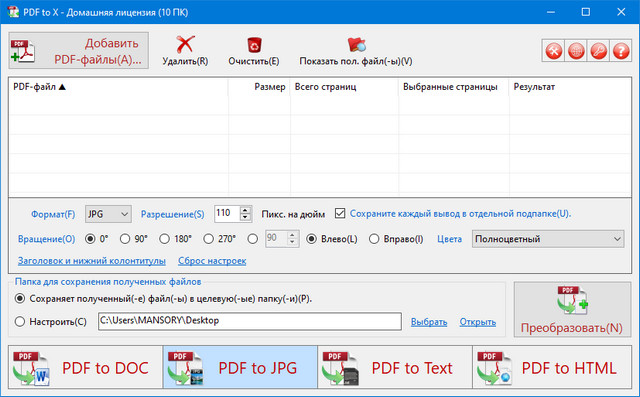This screenshot has height=397, width=640.
Task: Select the Вправо(I) radio button
Action: [x=374, y=239]
